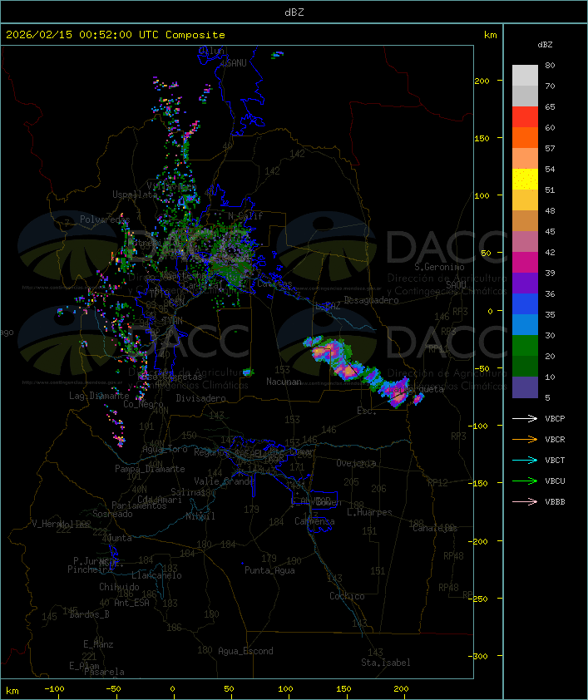Click the Carmensa map label
This screenshot has height=700, width=588.
pos(314,521)
